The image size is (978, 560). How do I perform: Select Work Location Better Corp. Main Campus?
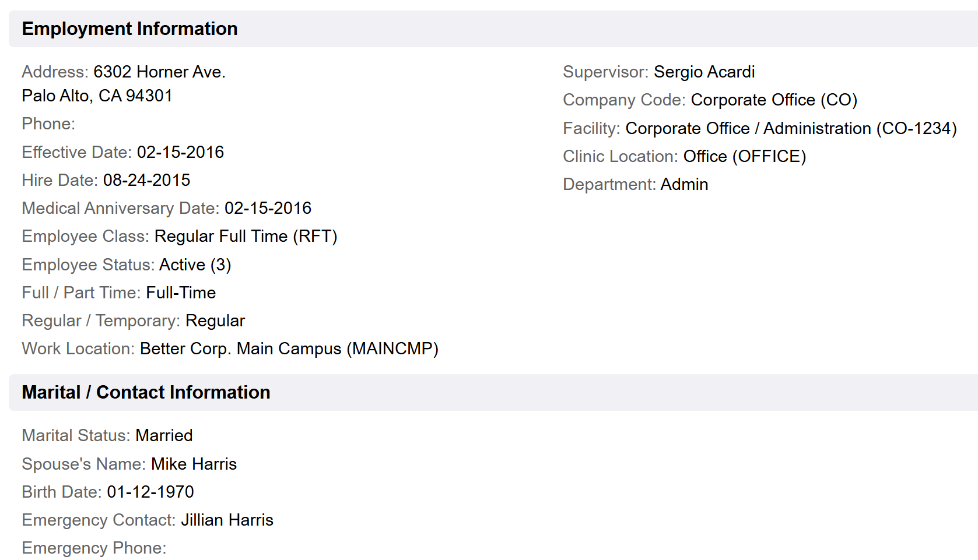pos(289,348)
